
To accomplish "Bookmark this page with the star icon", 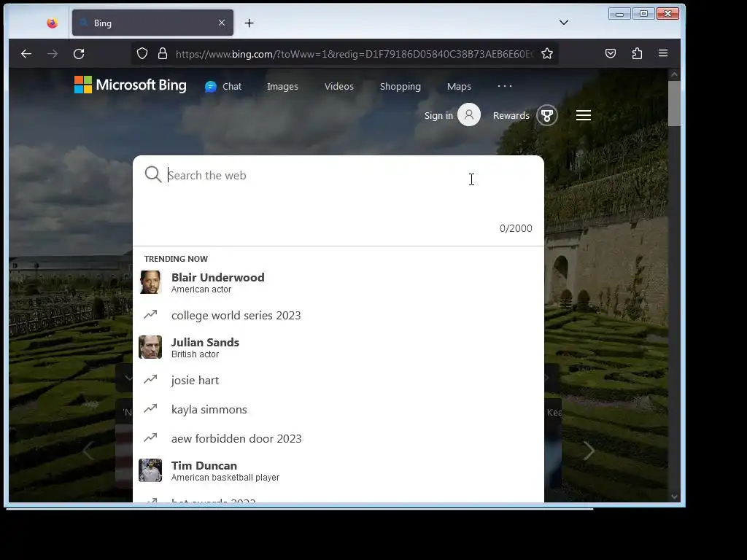I will tap(547, 53).
